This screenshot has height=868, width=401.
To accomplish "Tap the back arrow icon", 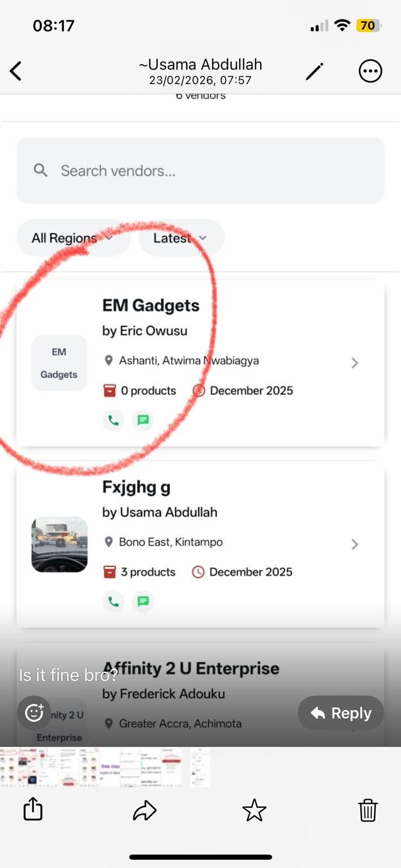I will coord(16,71).
